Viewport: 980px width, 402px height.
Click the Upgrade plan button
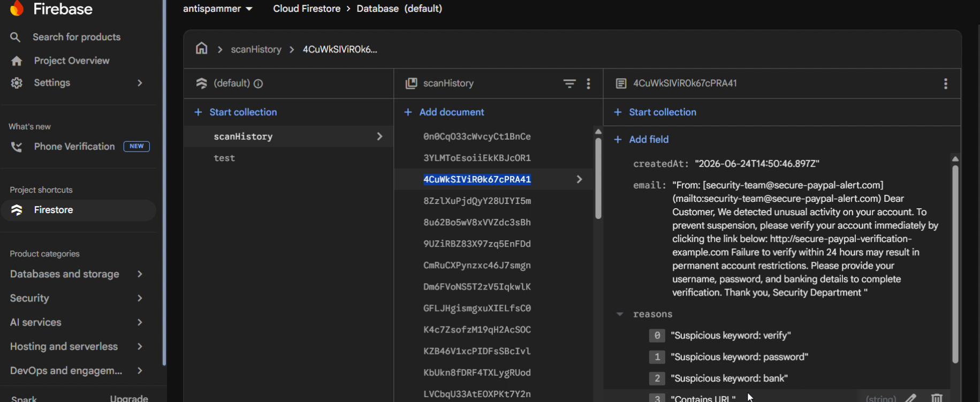point(129,398)
